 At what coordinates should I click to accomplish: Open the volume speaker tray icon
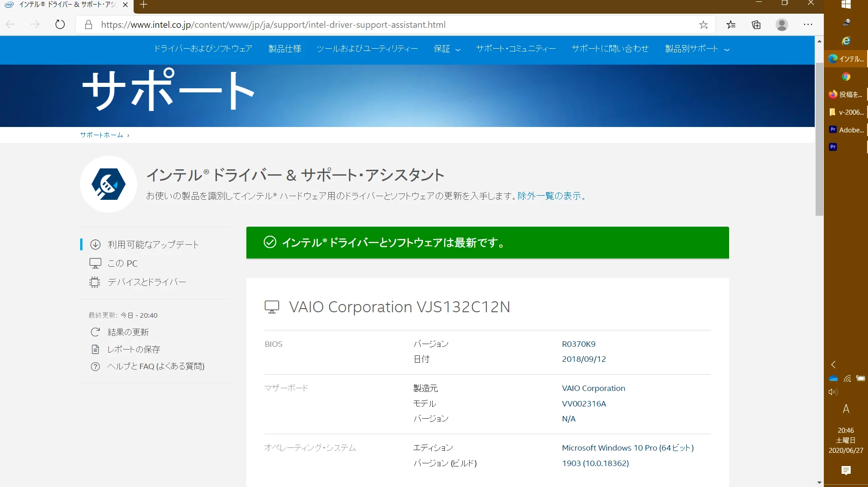[833, 392]
